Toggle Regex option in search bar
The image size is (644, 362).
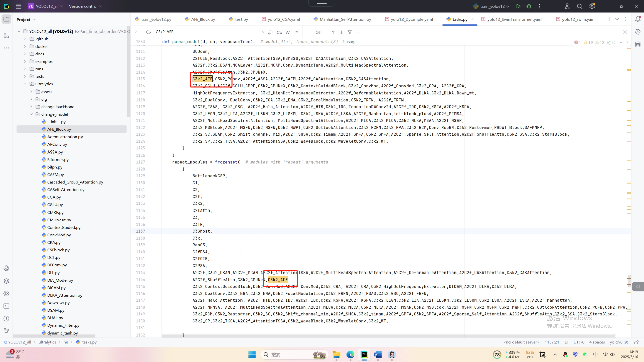coord(296,32)
